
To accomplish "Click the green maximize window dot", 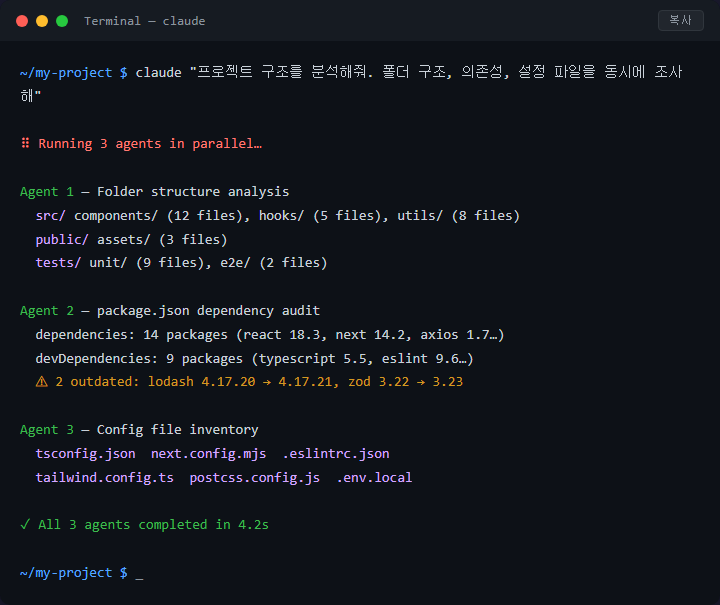I will click(x=62, y=21).
